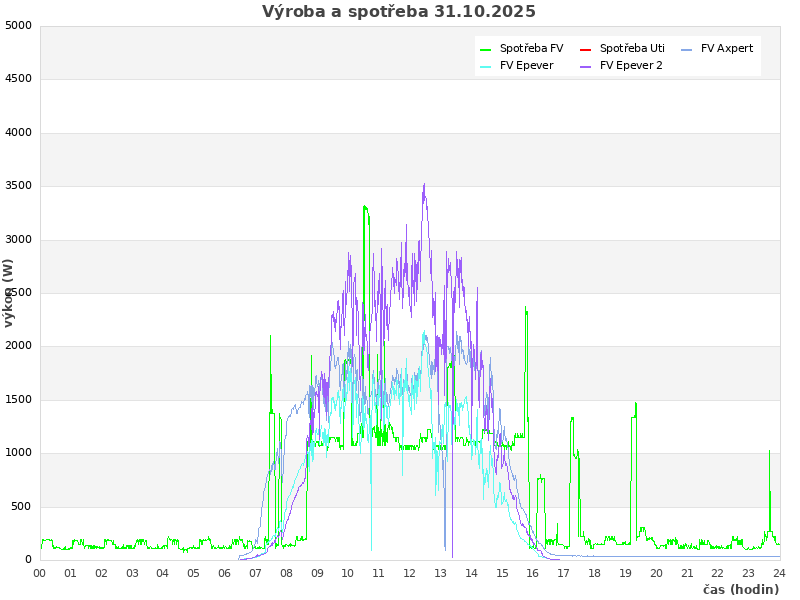This screenshot has width=800, height=600.
Task: Toggle the Spotřeba FV series label
Action: (531, 49)
